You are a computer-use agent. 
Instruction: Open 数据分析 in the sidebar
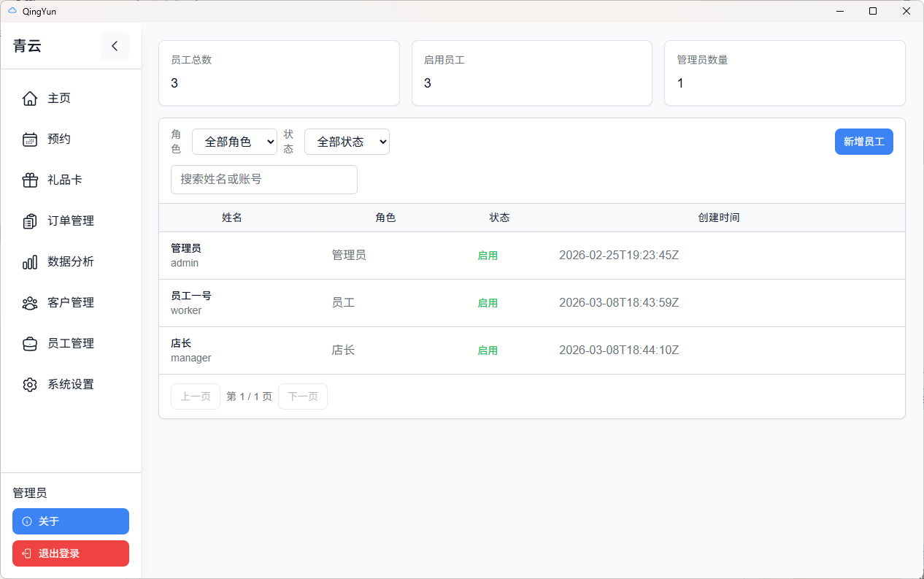click(x=71, y=262)
